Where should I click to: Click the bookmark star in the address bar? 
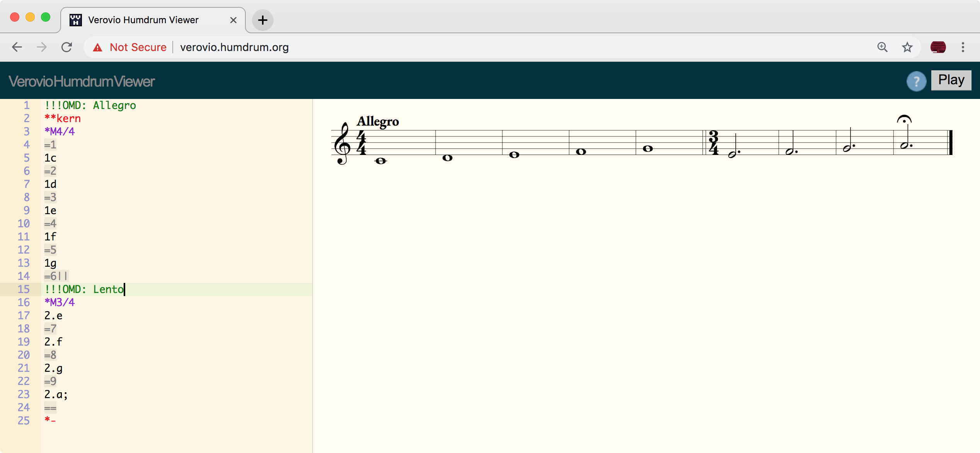point(907,47)
